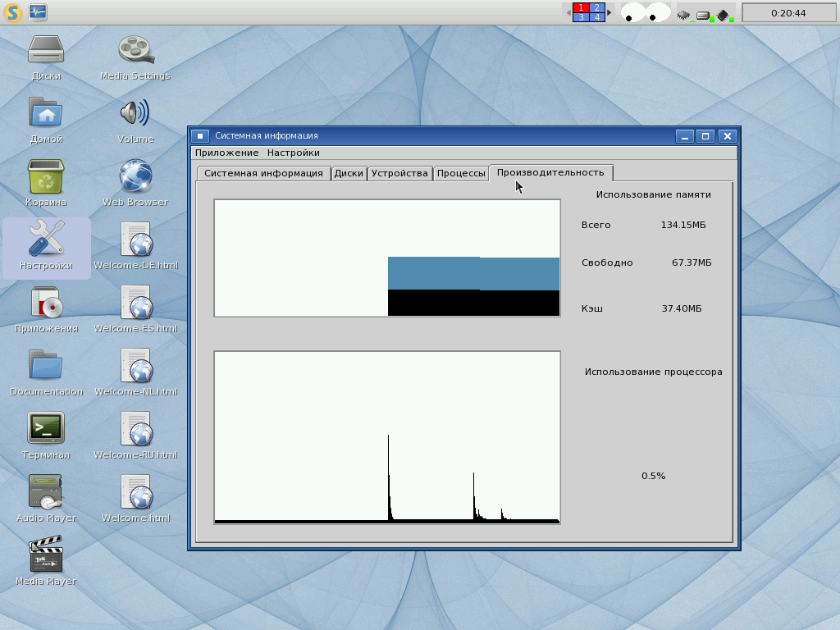Switch to the Диски tab
This screenshot has width=840, height=630.
point(349,173)
